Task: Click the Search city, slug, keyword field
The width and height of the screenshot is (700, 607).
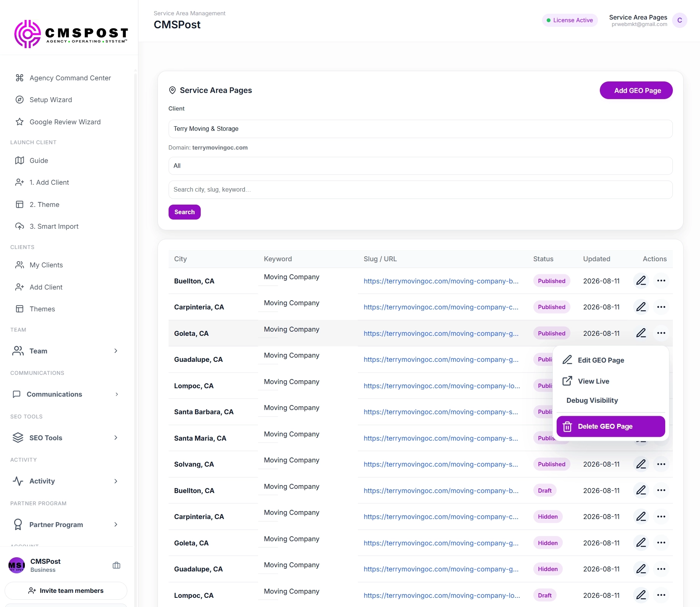Action: point(421,190)
